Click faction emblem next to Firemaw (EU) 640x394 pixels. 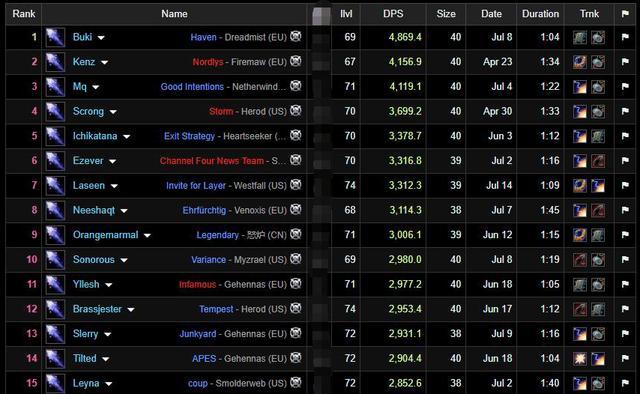(296, 61)
